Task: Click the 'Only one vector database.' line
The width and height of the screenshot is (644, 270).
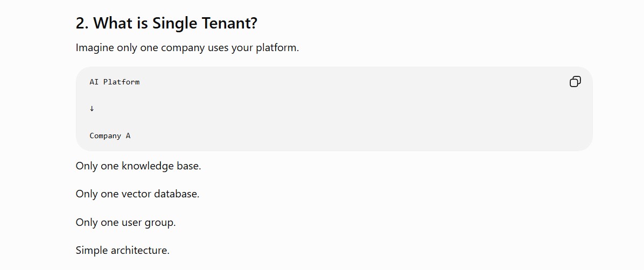Action: [138, 194]
